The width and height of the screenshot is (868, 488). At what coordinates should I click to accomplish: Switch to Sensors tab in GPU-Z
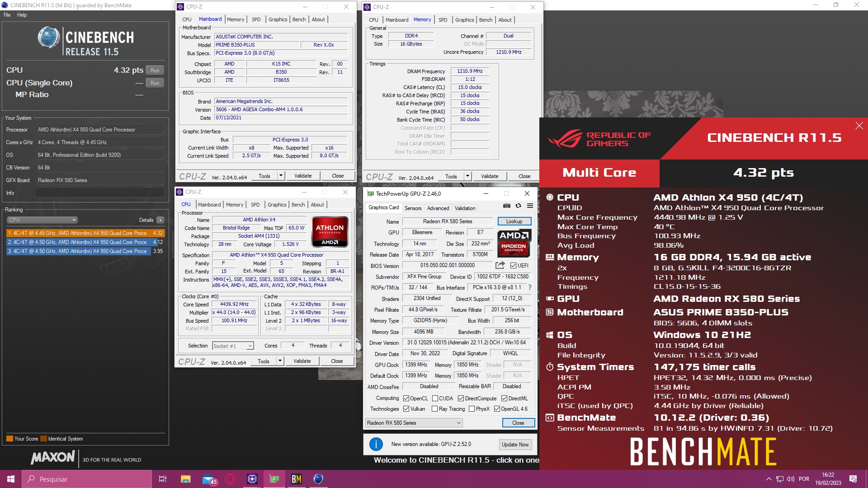pyautogui.click(x=413, y=208)
